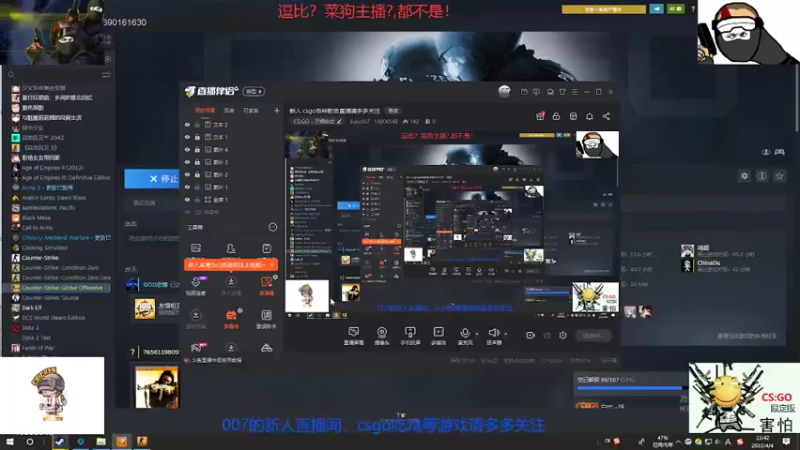Open hamburger menu in companion title bar
Viewport: 800px width, 450px height.
click(574, 92)
